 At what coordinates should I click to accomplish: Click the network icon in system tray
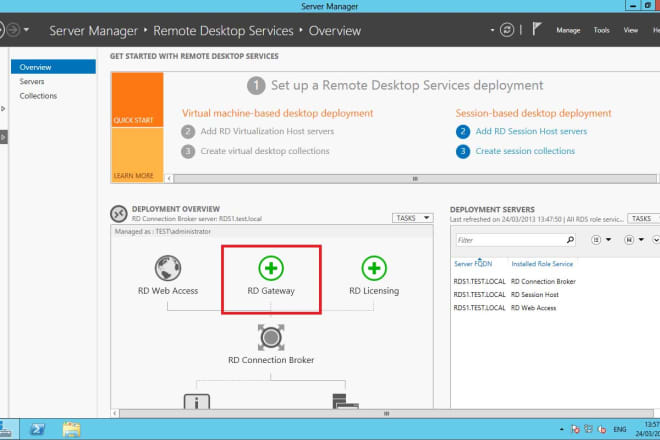[588, 429]
